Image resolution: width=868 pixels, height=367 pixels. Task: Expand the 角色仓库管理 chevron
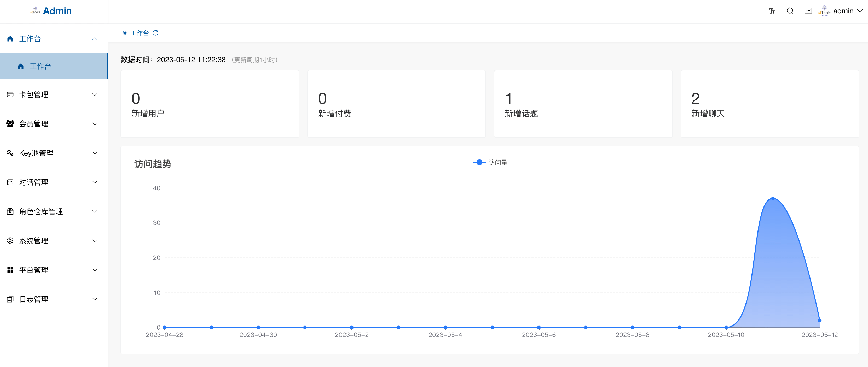tap(95, 211)
